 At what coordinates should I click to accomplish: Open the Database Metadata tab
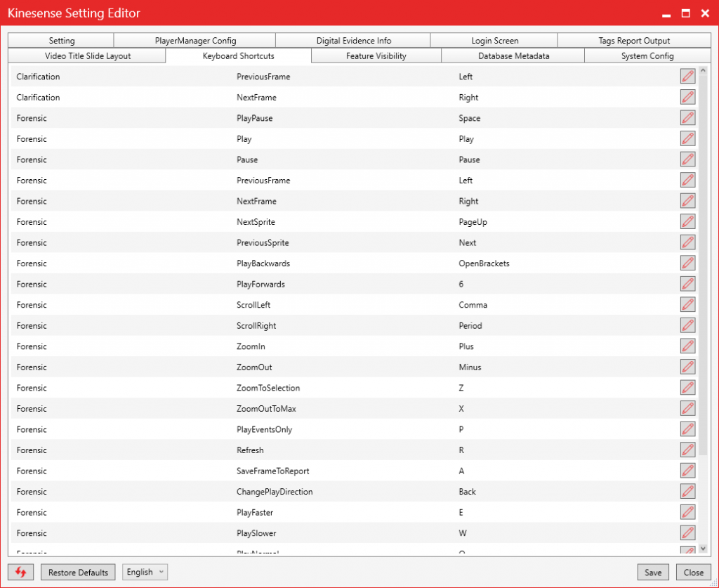[513, 56]
